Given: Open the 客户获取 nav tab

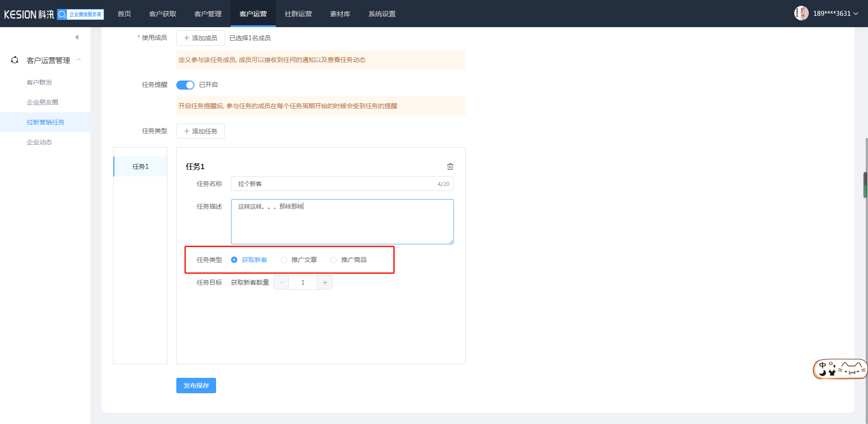Looking at the screenshot, I should (163, 14).
